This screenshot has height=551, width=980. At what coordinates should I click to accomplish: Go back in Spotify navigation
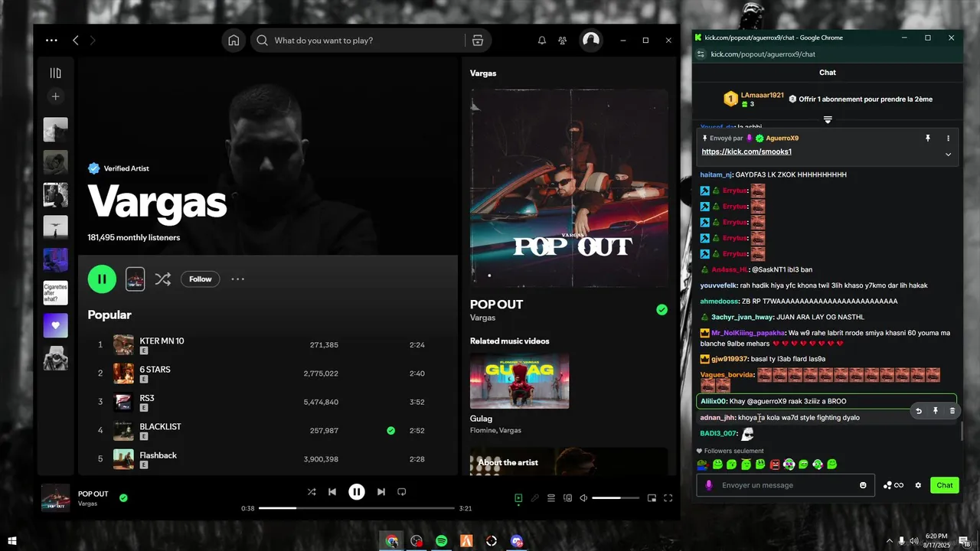coord(75,41)
